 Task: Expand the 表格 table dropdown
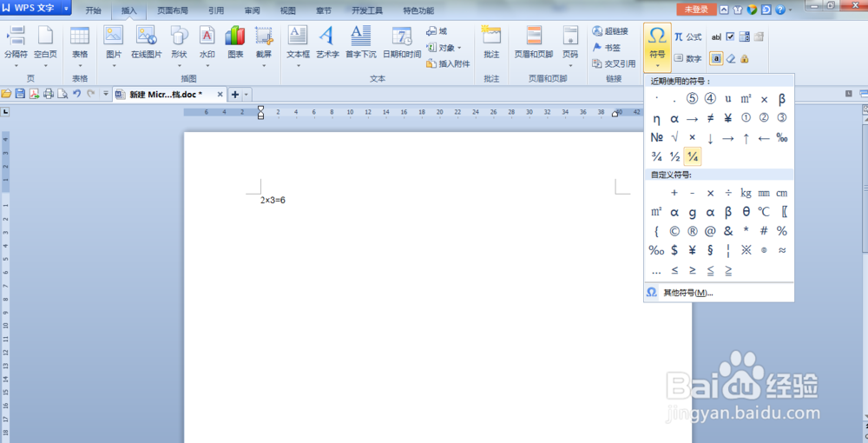80,65
